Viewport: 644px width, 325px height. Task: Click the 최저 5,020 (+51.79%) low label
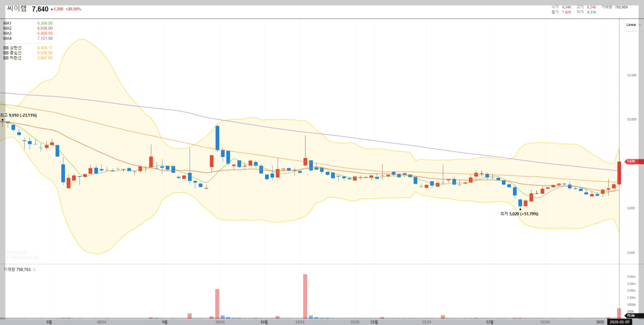click(519, 214)
